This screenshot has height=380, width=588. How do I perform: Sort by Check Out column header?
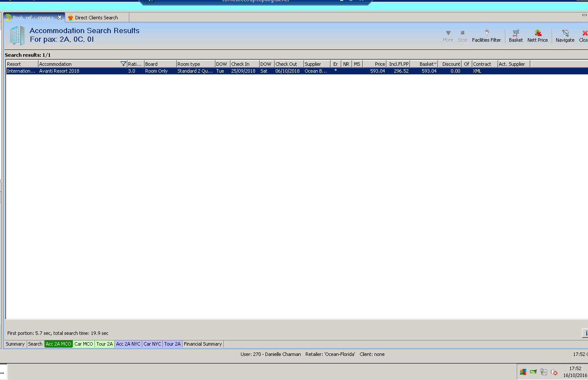(x=289, y=64)
